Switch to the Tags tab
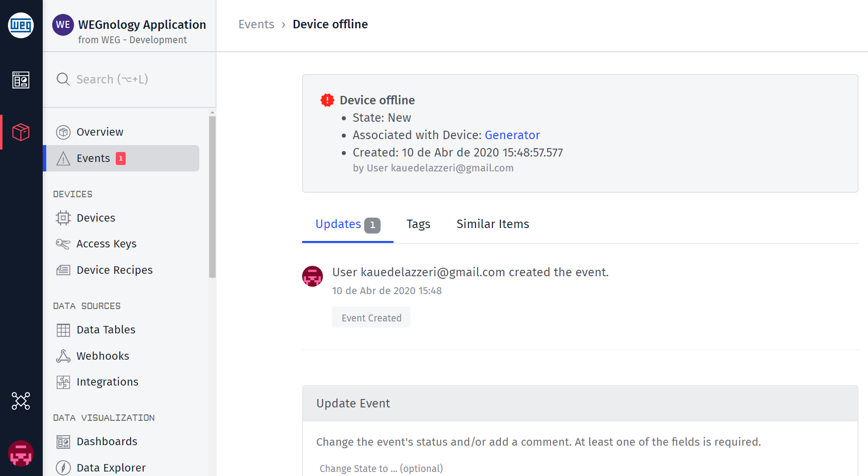 click(418, 225)
